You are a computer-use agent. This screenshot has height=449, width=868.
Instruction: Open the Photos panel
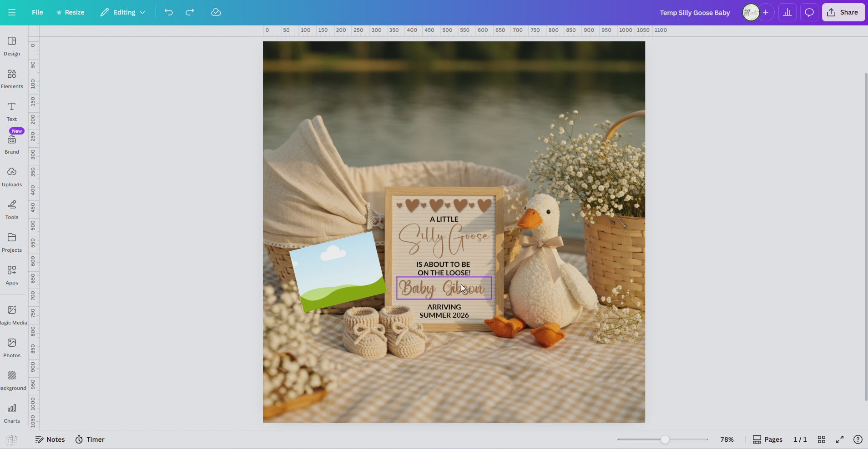pos(12,346)
